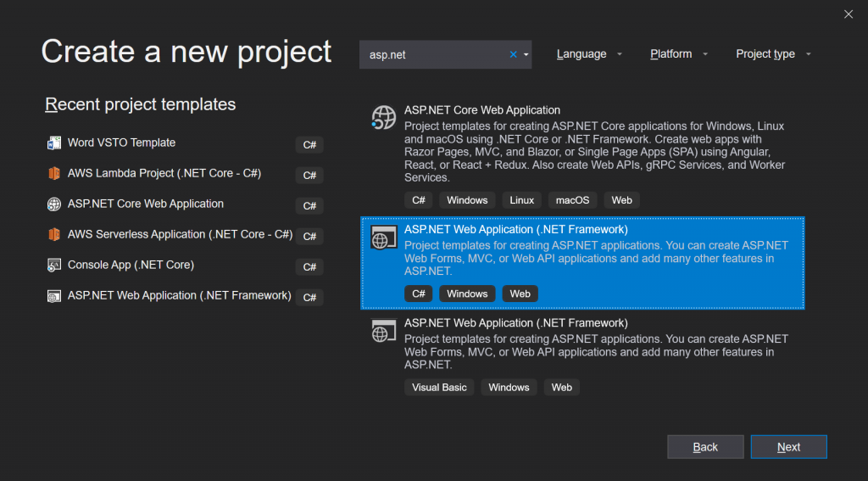
Task: Click the macOS tag on ASP.NET Core result
Action: (x=572, y=200)
